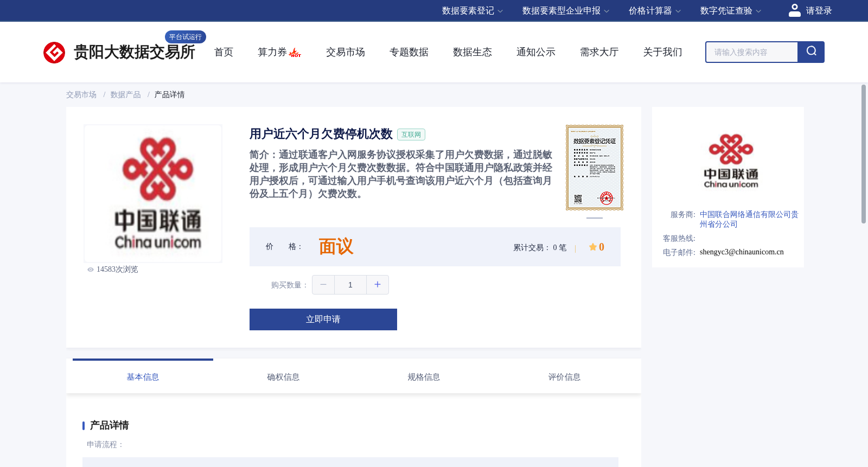868x467 pixels.
Task: Click the search input box
Action: [752, 52]
